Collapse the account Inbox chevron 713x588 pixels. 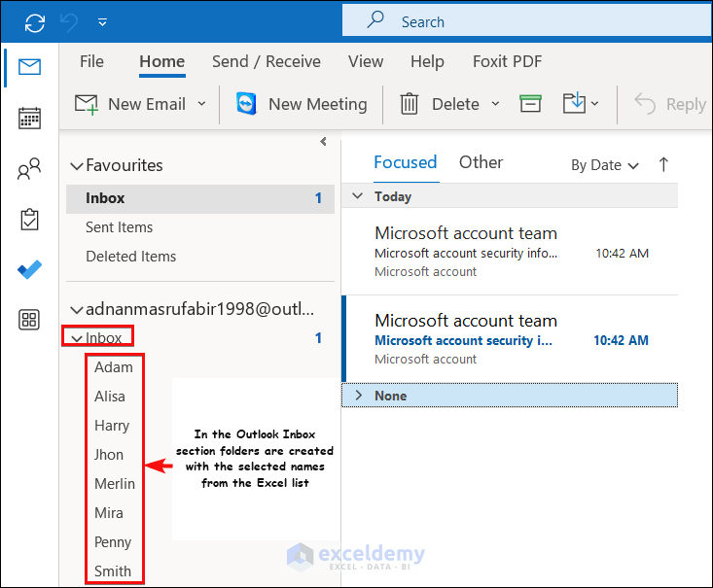coord(77,338)
